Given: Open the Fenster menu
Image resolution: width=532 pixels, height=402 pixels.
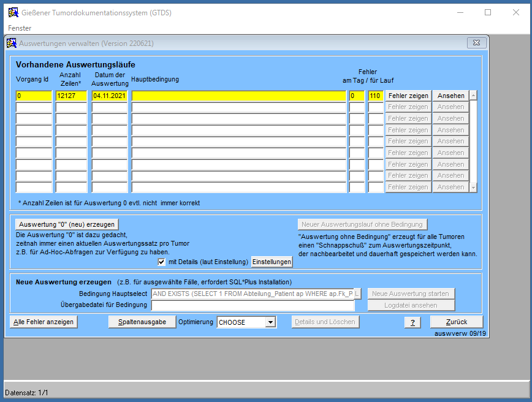Looking at the screenshot, I should [x=20, y=28].
